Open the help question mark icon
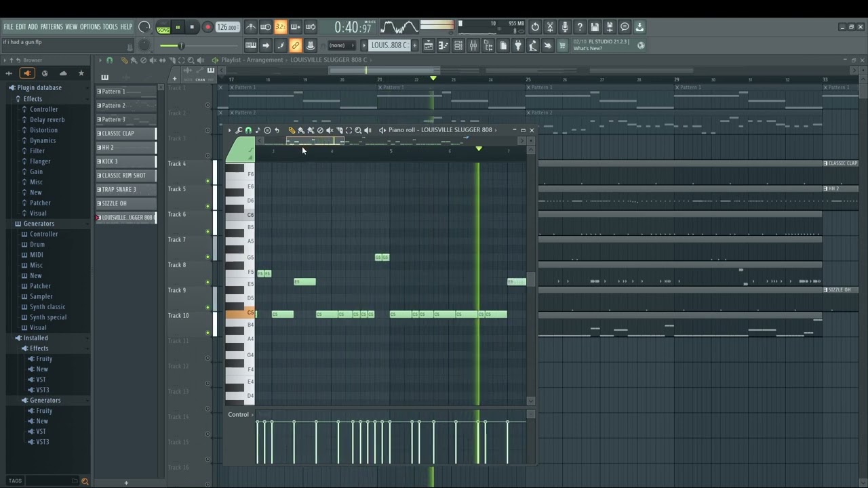This screenshot has width=868, height=488. coord(580,27)
